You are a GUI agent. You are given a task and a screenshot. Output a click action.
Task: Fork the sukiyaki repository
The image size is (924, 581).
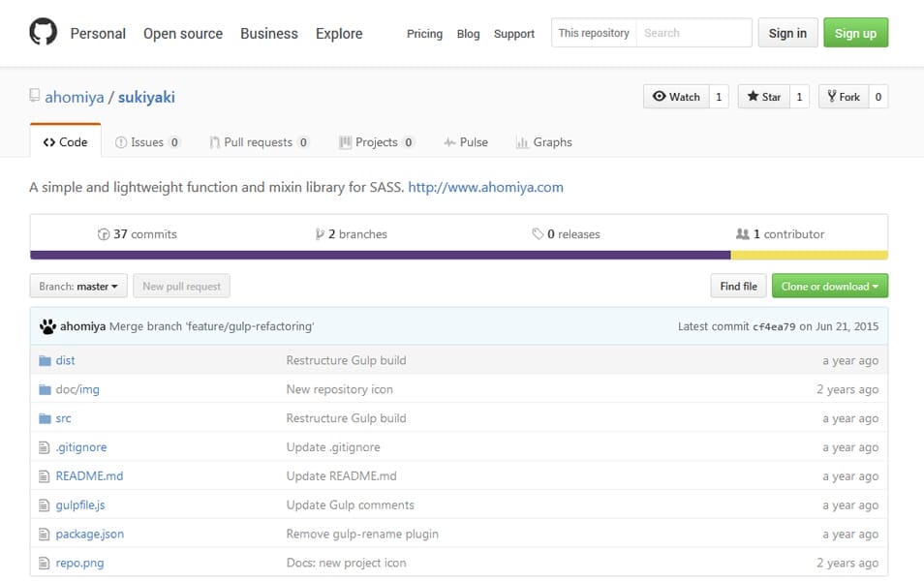pyautogui.click(x=844, y=97)
